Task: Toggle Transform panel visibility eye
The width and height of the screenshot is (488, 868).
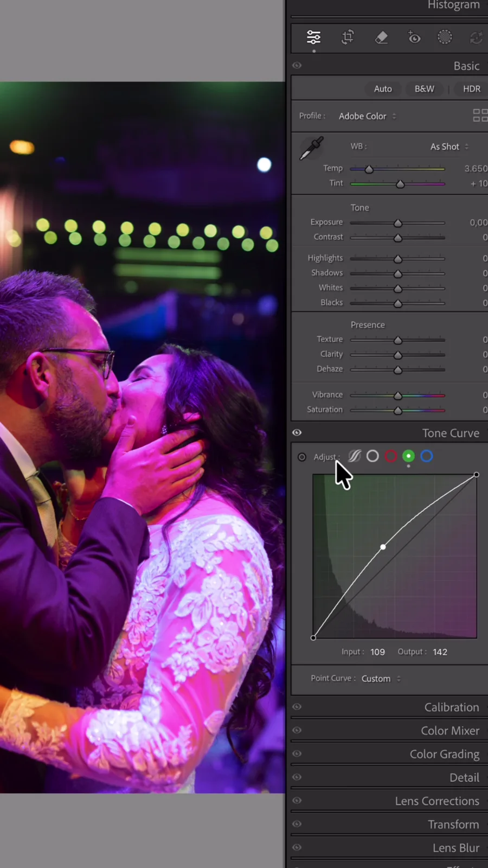Action: (x=297, y=824)
